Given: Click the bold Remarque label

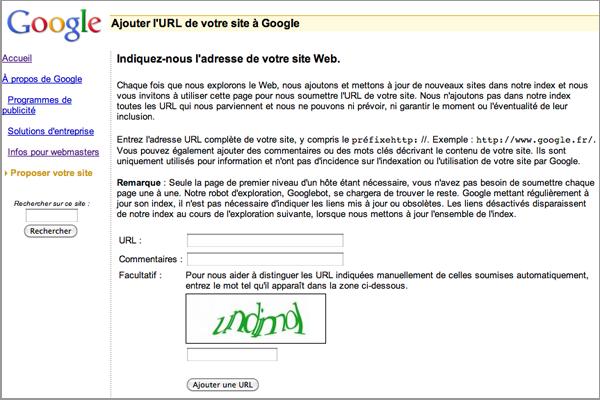Looking at the screenshot, I should (x=139, y=183).
